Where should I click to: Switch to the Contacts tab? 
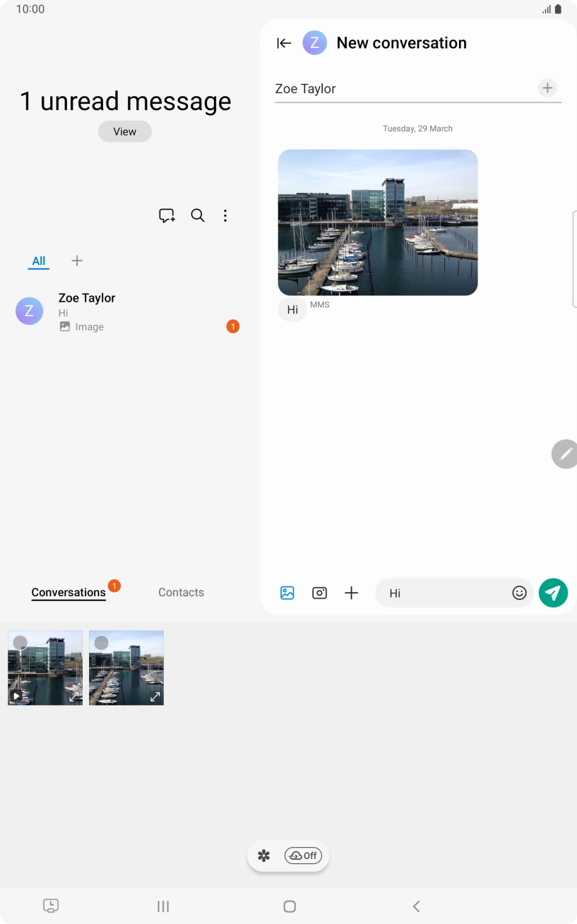tap(181, 593)
